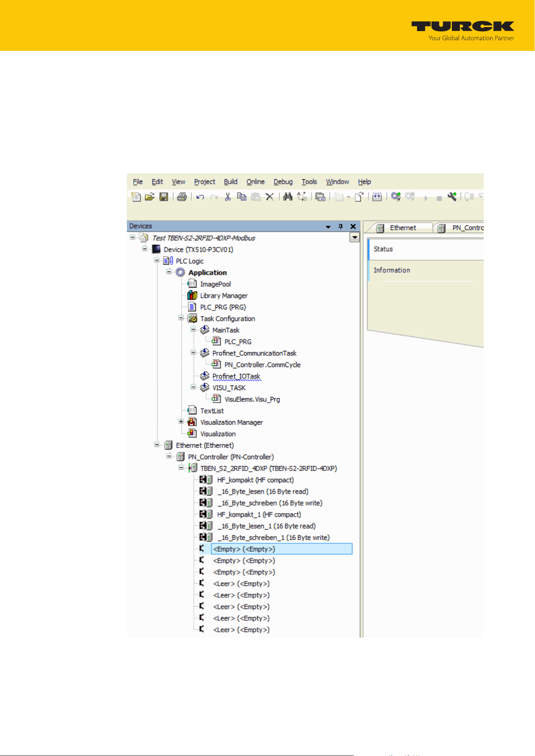Open the Tools menu
The width and height of the screenshot is (535, 756).
[x=309, y=182]
